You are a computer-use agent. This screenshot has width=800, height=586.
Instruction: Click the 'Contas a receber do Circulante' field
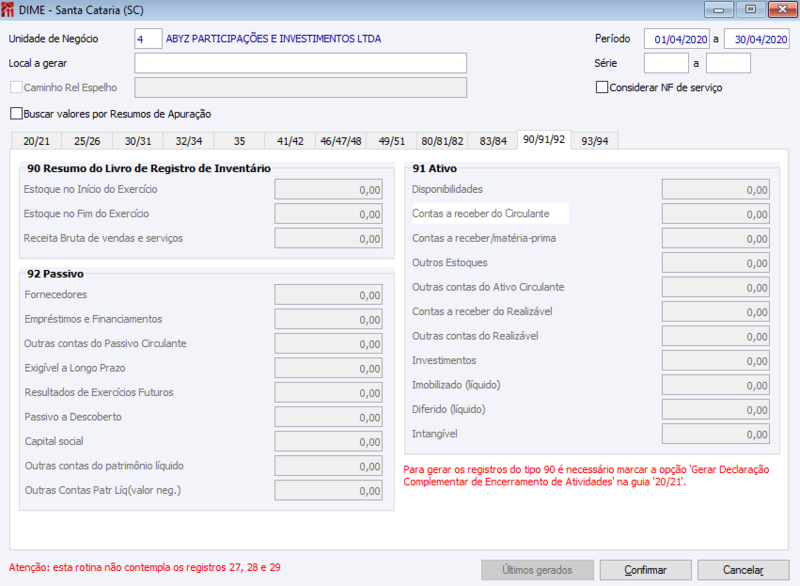pos(715,213)
